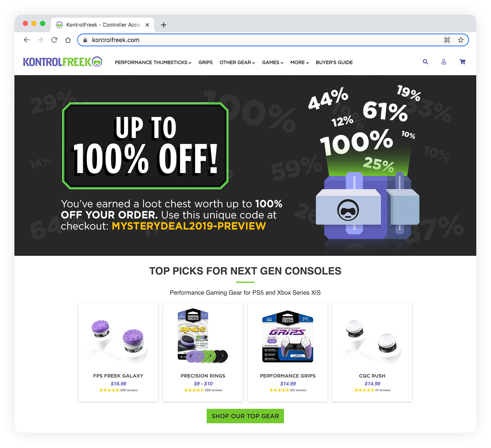491x448 pixels.
Task: Select Grips in the navigation menu
Action: click(206, 62)
